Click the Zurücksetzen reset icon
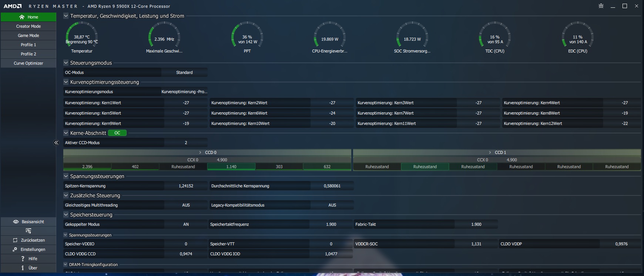This screenshot has width=644, height=276. pyautogui.click(x=15, y=240)
